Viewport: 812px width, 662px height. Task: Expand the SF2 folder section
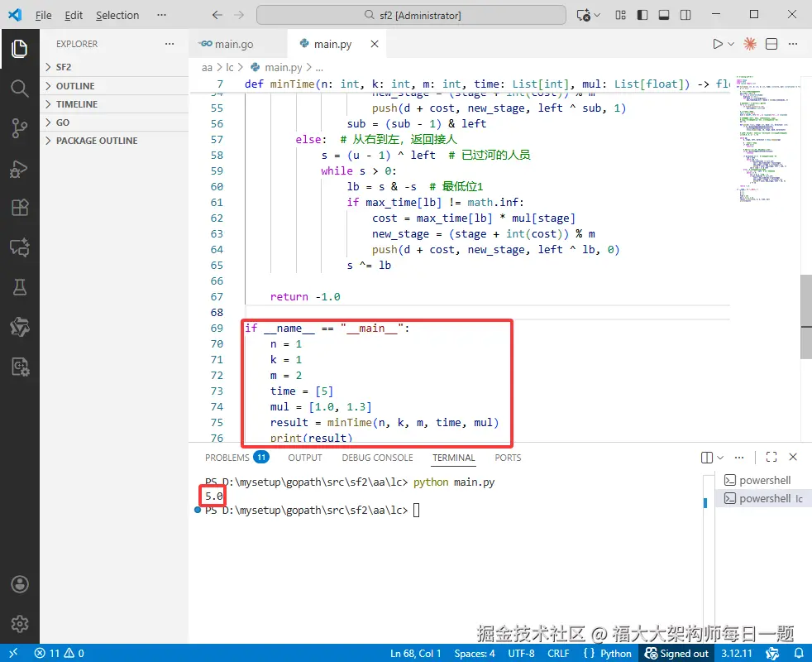click(x=114, y=67)
